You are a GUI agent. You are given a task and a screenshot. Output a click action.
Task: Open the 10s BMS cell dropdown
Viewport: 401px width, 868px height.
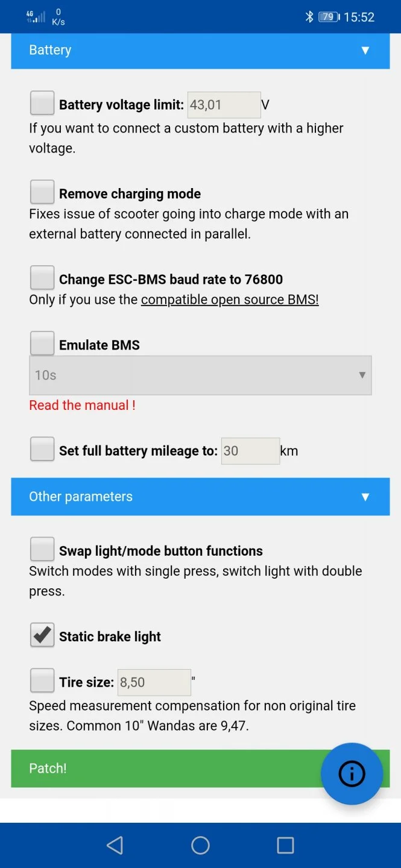tap(200, 375)
